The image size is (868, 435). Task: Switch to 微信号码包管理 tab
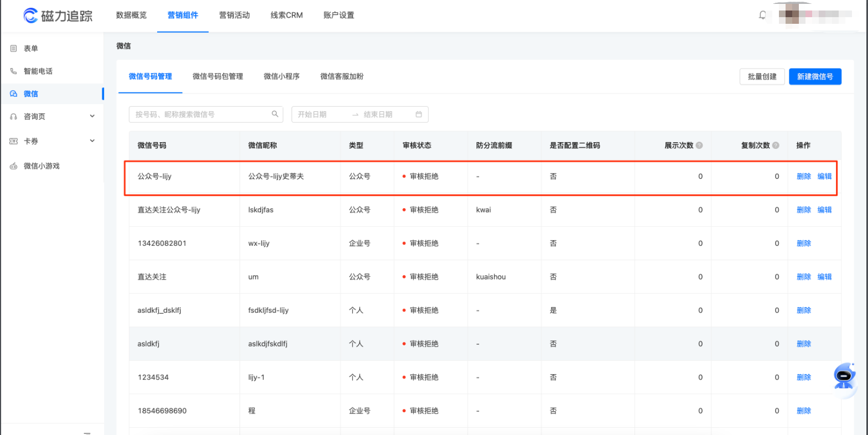point(217,76)
